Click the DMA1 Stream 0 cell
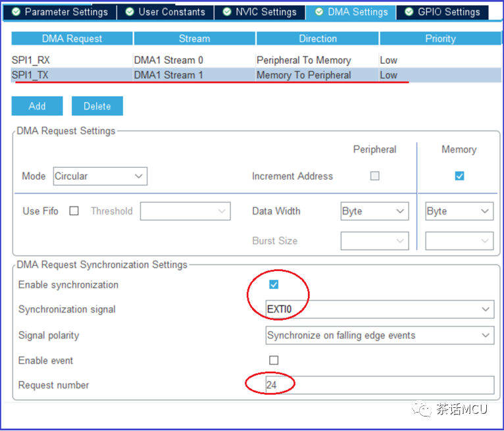 coord(194,60)
